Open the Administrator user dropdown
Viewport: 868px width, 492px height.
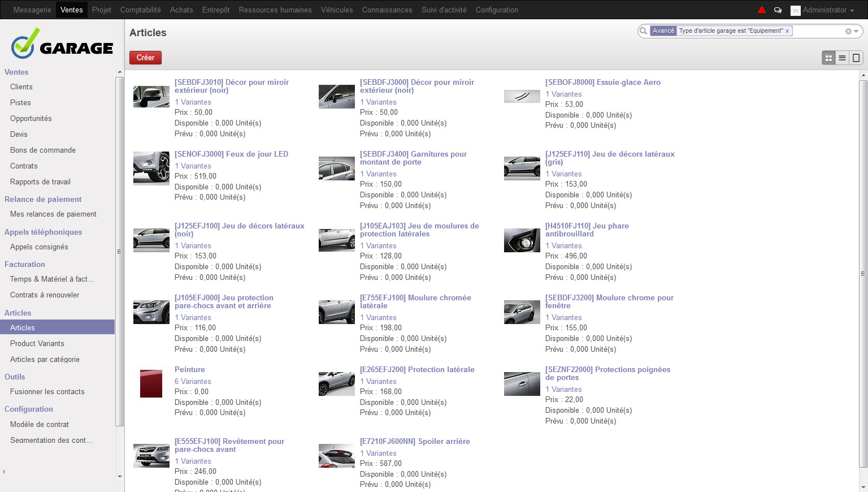[828, 10]
